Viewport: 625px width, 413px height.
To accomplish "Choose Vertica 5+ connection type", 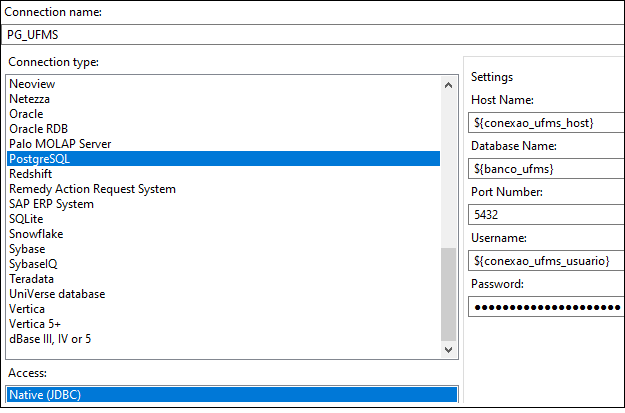I will tap(35, 324).
